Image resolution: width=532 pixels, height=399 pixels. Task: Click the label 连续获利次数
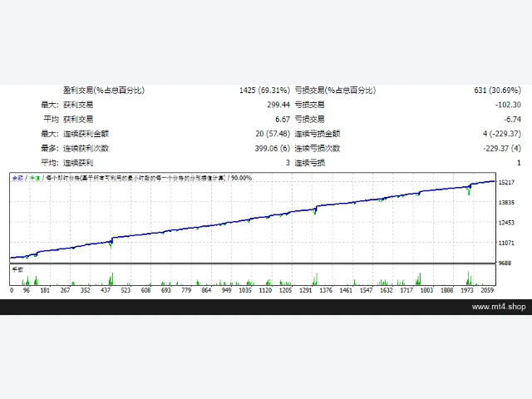coord(86,148)
